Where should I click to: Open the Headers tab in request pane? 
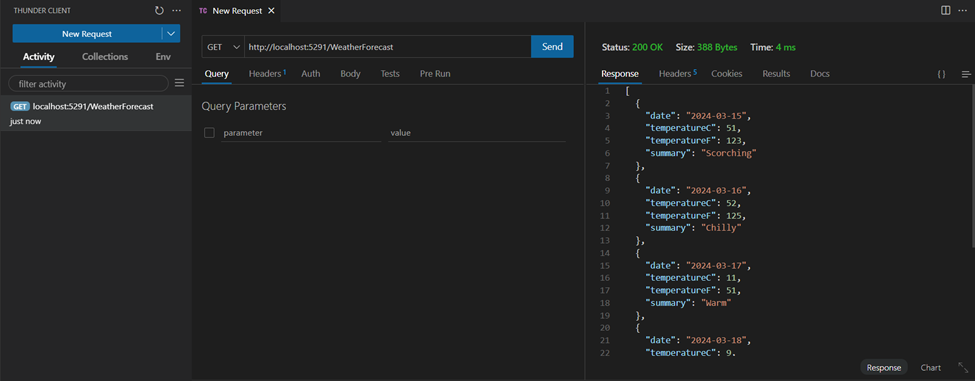click(267, 73)
